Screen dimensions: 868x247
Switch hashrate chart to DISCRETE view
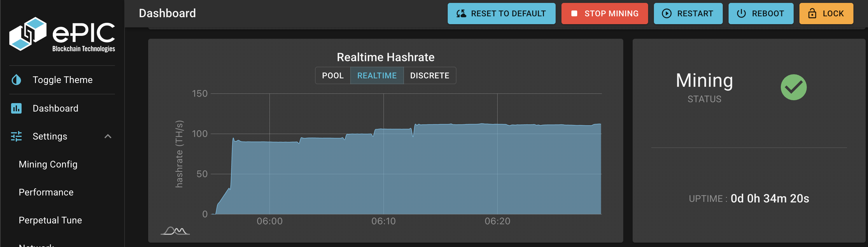click(x=429, y=76)
